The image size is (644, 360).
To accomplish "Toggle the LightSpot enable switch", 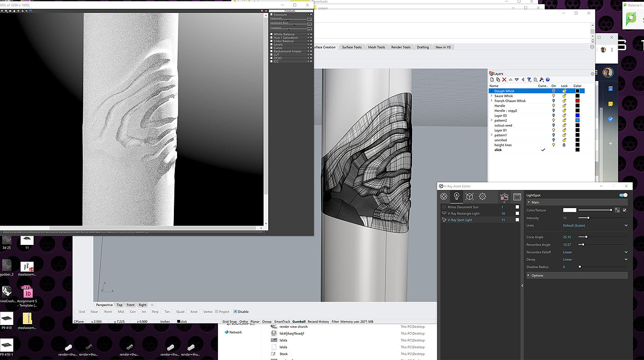I will [x=623, y=195].
